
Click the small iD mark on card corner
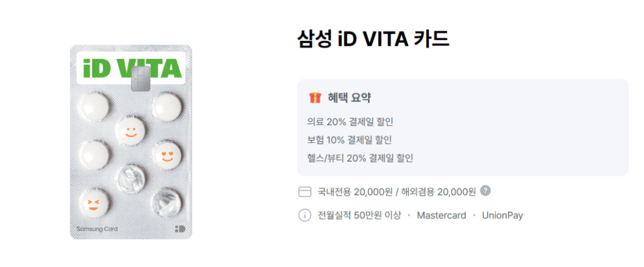click(x=180, y=229)
